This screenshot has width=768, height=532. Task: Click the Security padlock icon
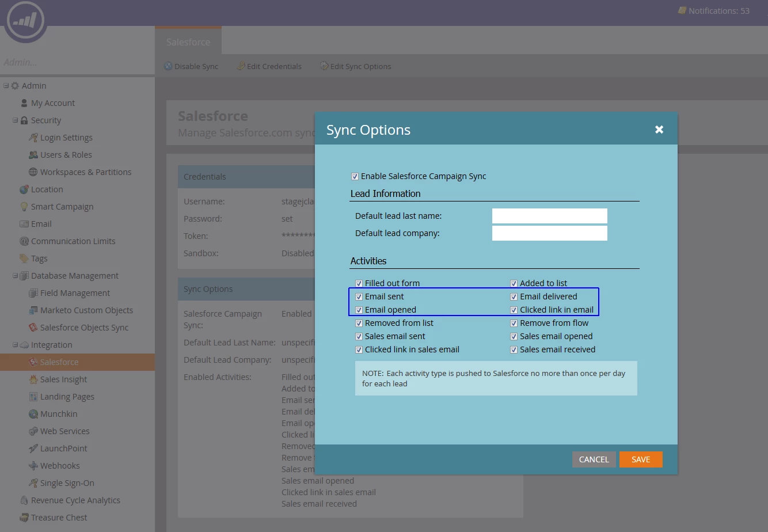tap(24, 120)
